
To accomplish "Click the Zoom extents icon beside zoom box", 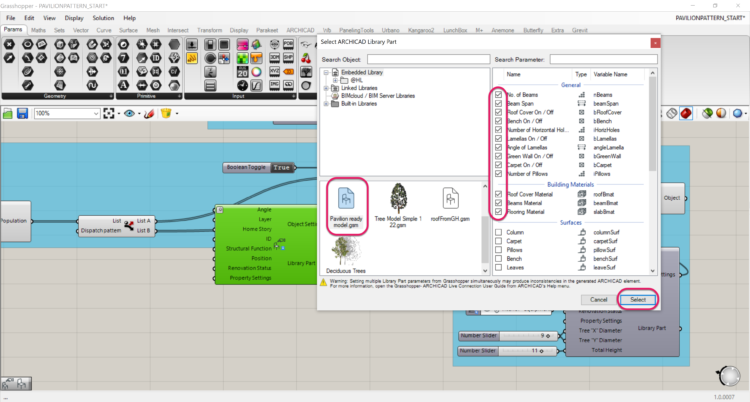I will pyautogui.click(x=109, y=114).
